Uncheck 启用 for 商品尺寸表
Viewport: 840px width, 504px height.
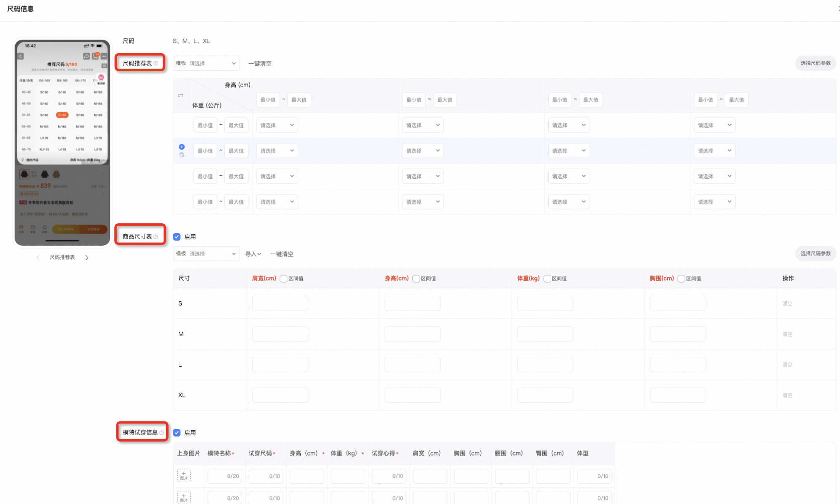(177, 237)
